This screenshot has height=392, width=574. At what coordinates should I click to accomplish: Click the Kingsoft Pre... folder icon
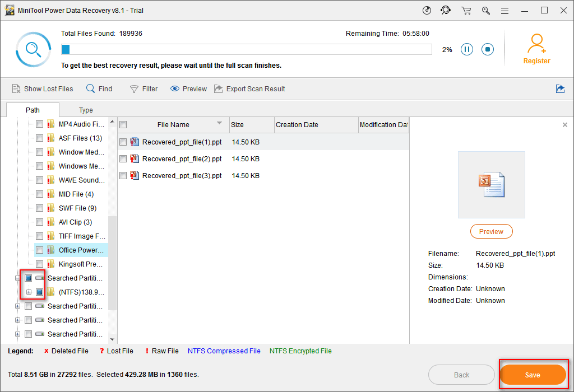pyautogui.click(x=50, y=264)
